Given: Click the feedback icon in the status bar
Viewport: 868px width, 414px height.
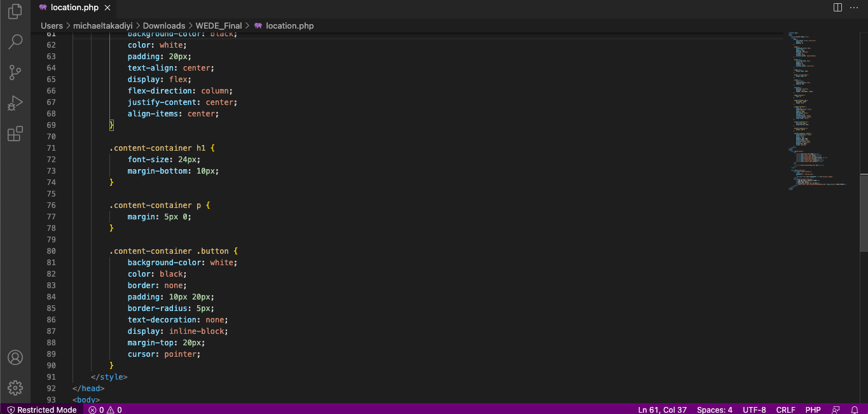Looking at the screenshot, I should click(x=836, y=410).
